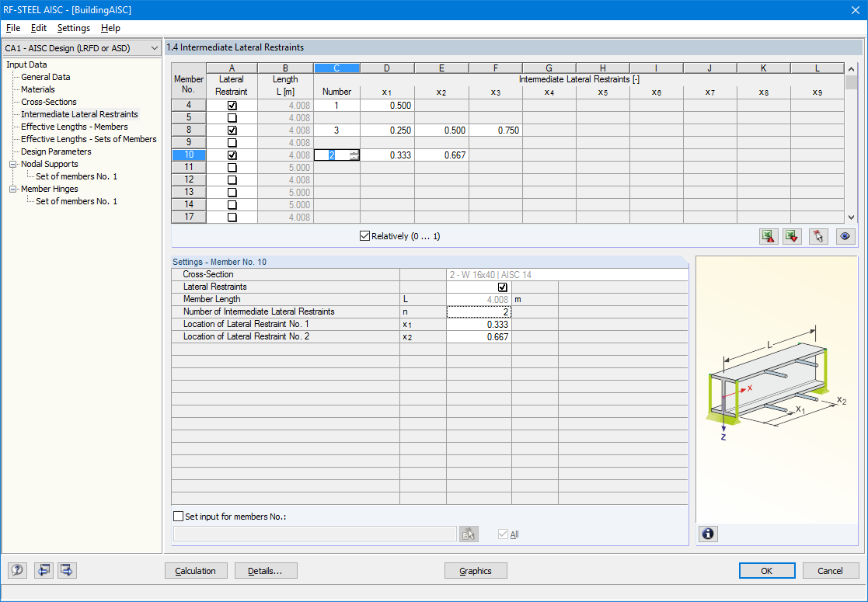Pick member graphically icon
This screenshot has height=602, width=868.
(818, 236)
